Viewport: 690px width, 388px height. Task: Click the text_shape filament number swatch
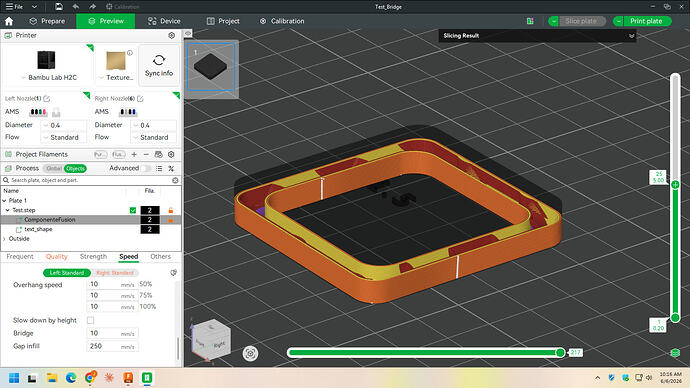click(150, 230)
